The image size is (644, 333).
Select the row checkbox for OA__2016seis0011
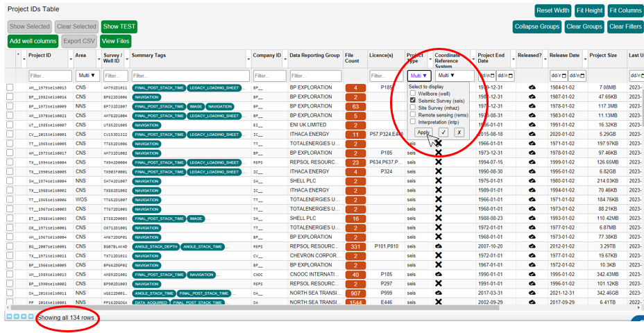10,293
